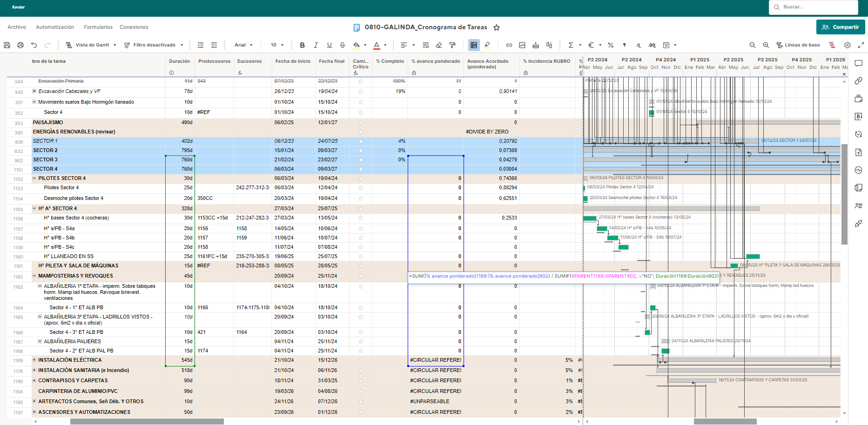The image size is (868, 425).
Task: Insert a hyperlink in the cell
Action: click(509, 45)
